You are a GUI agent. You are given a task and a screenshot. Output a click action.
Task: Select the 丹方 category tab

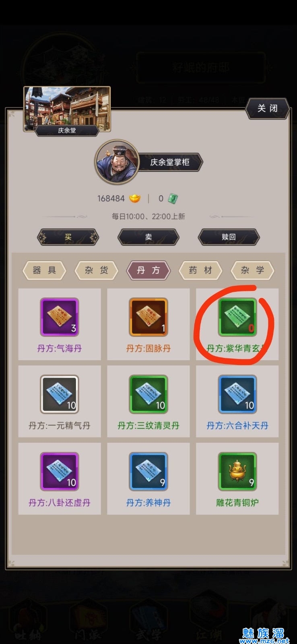[x=148, y=270]
